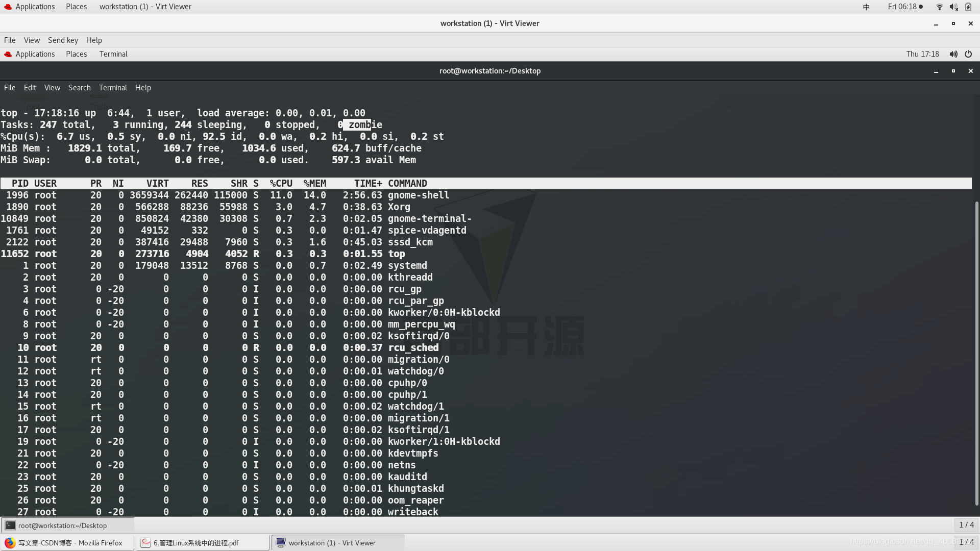Open guest Applications menu inside the VM

30,54
